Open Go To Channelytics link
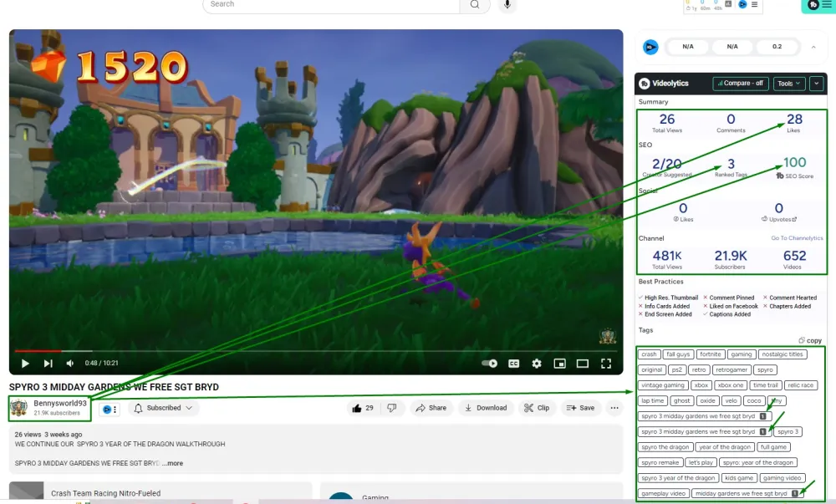Viewport: 836px width, 504px height. (x=797, y=238)
